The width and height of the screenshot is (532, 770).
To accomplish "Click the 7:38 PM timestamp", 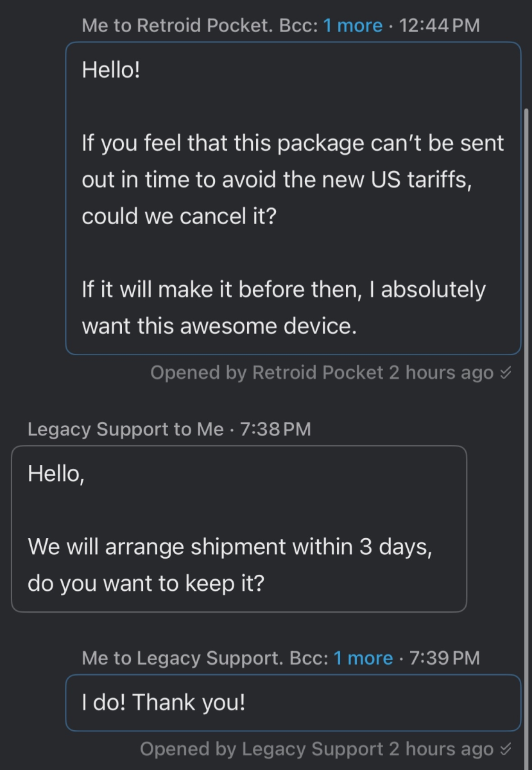I will click(275, 429).
